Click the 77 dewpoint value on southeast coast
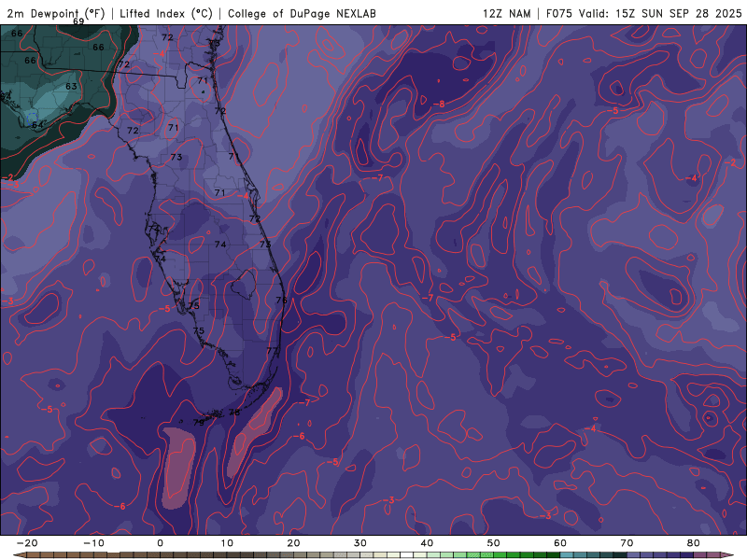Image resolution: width=747 pixels, height=560 pixels. [x=272, y=351]
